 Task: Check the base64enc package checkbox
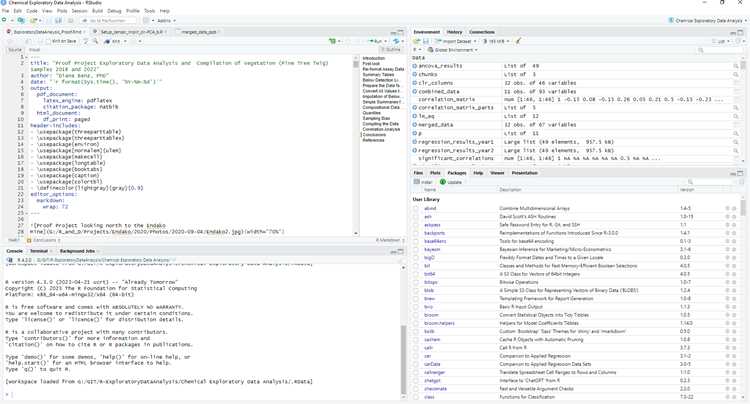click(416, 241)
